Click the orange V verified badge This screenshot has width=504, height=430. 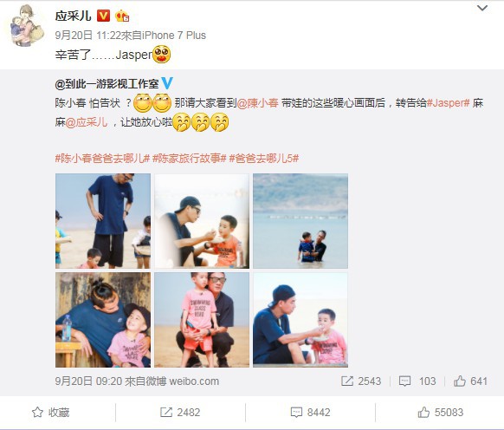pyautogui.click(x=103, y=16)
